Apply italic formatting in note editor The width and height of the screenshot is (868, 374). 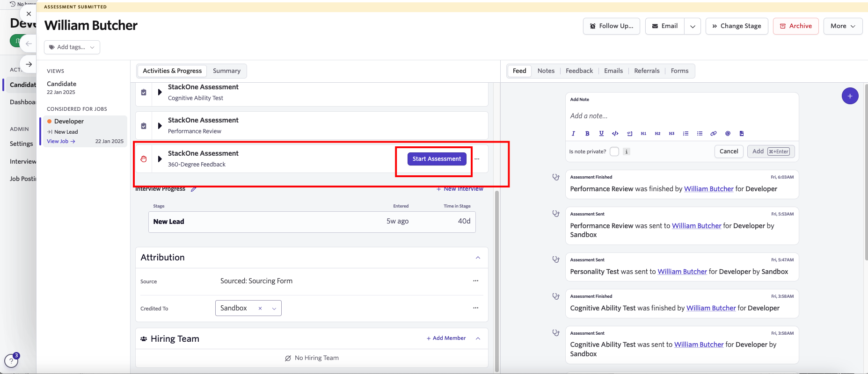point(573,134)
